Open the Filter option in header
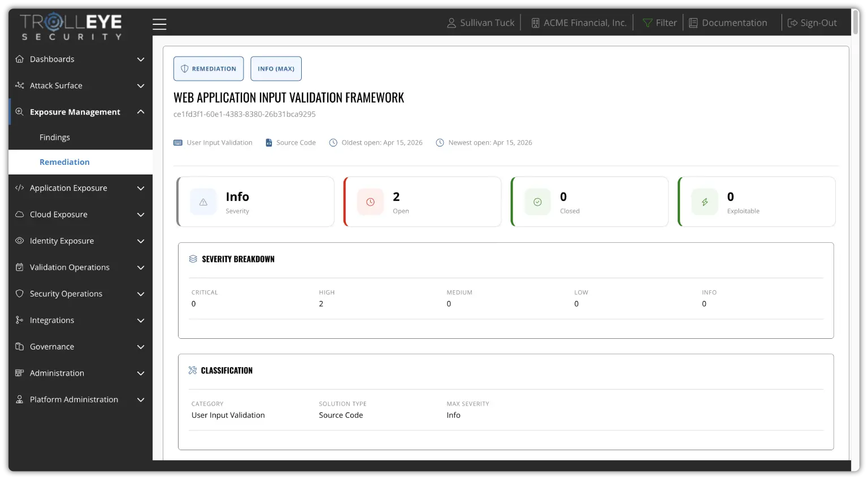 [x=659, y=23]
